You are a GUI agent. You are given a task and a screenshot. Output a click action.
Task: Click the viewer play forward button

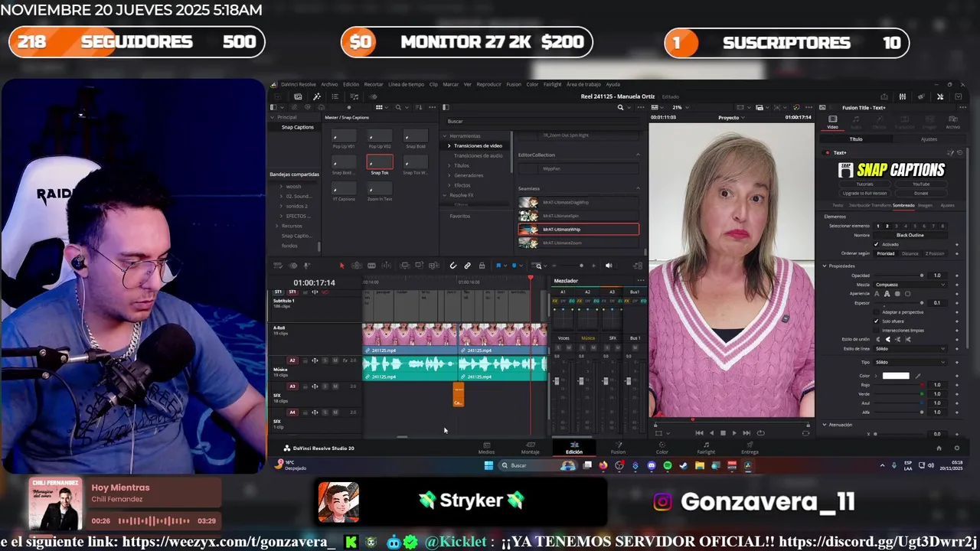coord(734,433)
